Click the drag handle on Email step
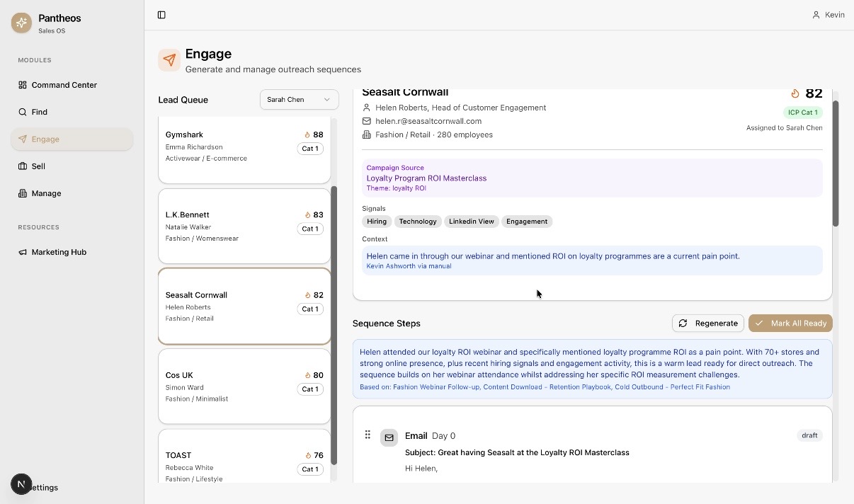Viewport: 854px width, 504px height. 368,435
